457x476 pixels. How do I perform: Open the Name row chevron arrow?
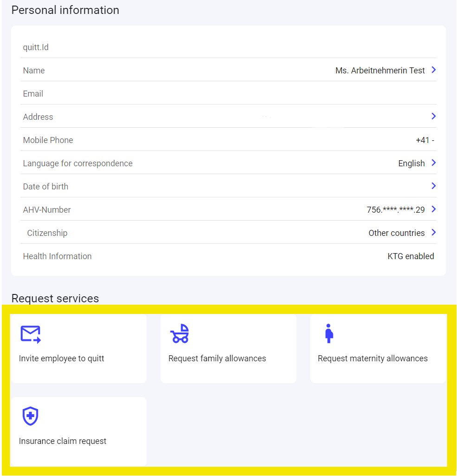pos(434,70)
